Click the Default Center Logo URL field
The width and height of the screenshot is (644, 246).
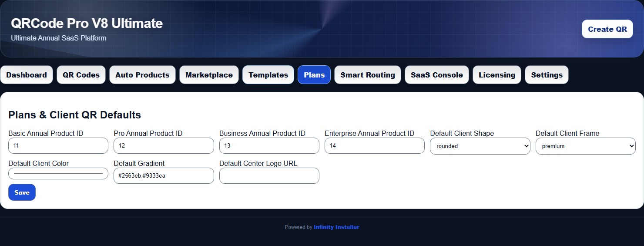tap(269, 176)
